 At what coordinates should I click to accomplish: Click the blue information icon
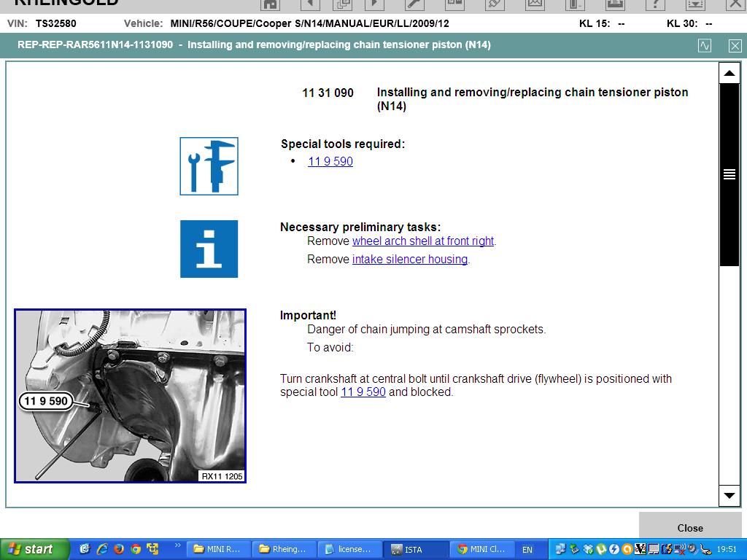[209, 249]
